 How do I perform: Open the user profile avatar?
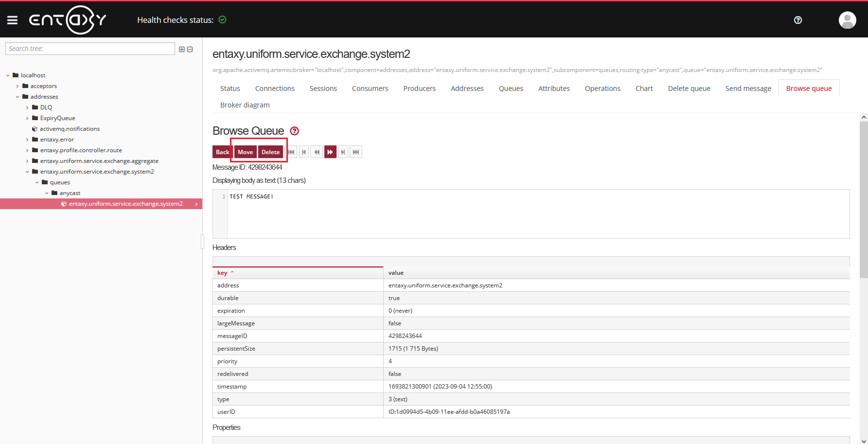(x=847, y=20)
